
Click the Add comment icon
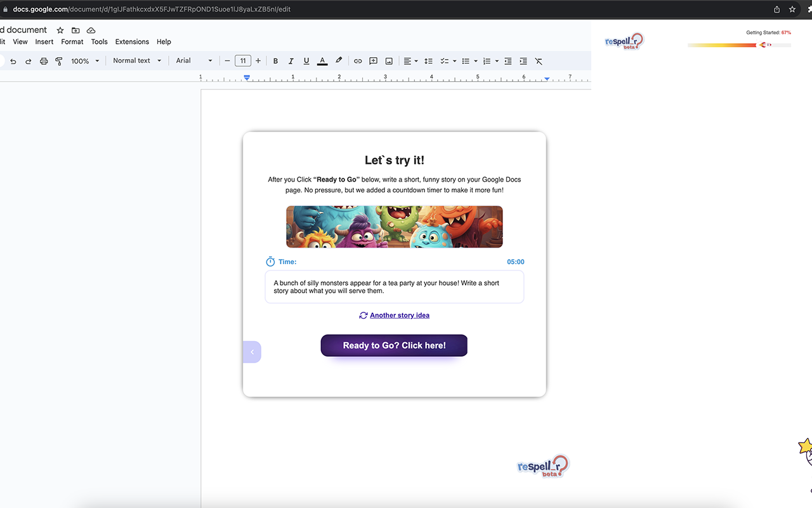click(x=372, y=60)
